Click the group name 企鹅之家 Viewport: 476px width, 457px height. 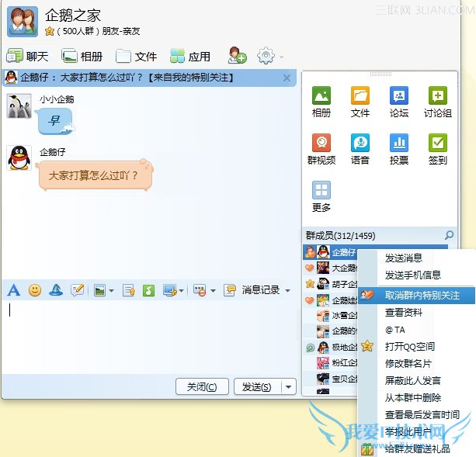coord(72,16)
